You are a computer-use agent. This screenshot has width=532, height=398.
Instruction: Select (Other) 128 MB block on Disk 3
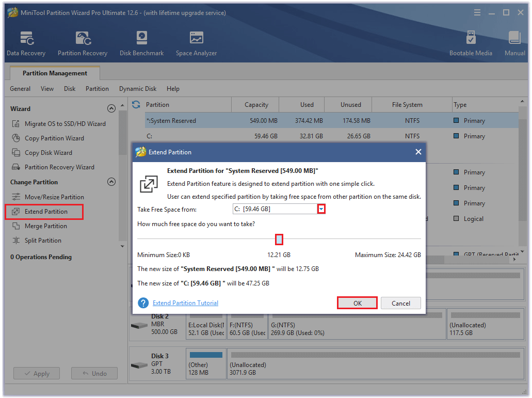[x=206, y=364]
